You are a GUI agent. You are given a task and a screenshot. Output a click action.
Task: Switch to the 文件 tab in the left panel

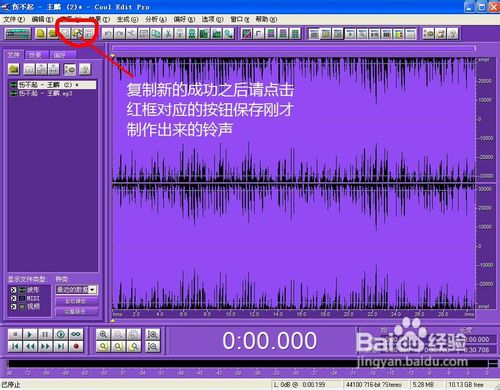tap(14, 55)
